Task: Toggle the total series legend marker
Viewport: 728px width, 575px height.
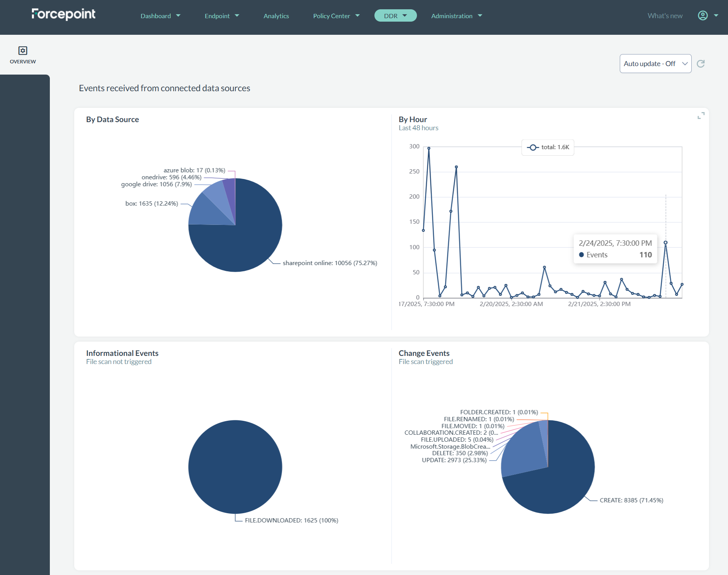Action: click(x=533, y=147)
